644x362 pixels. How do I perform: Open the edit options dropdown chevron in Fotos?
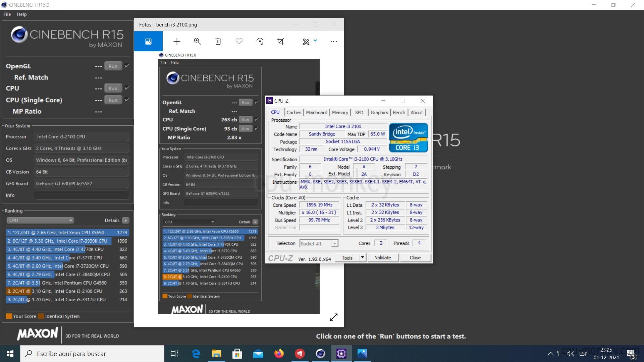(x=315, y=41)
